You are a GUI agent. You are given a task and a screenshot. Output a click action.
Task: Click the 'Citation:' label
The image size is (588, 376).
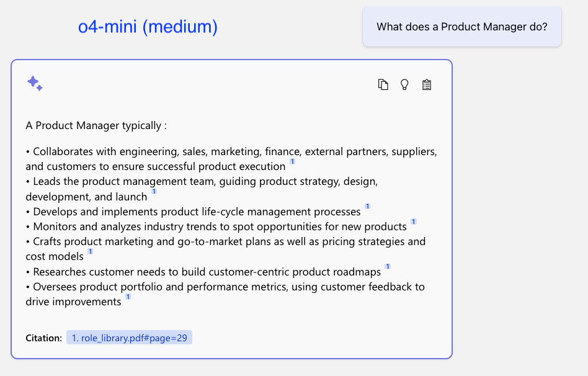[44, 338]
